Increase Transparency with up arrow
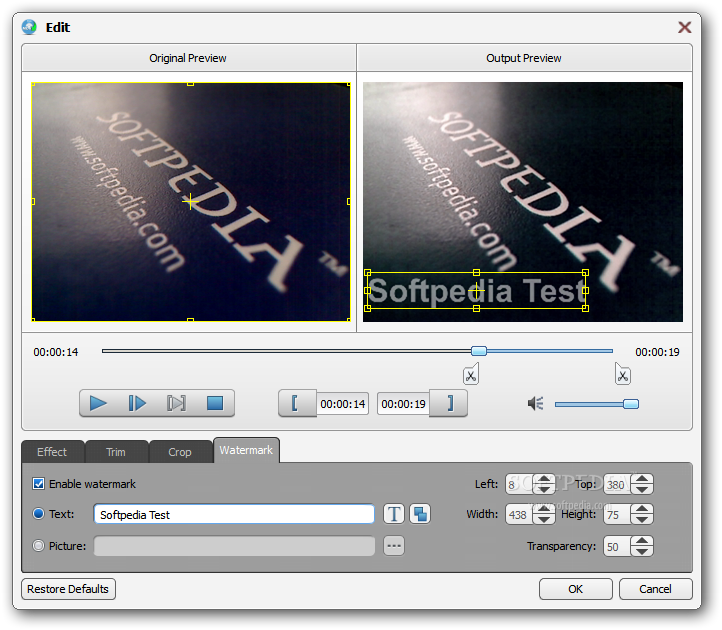The image size is (722, 630). (642, 541)
